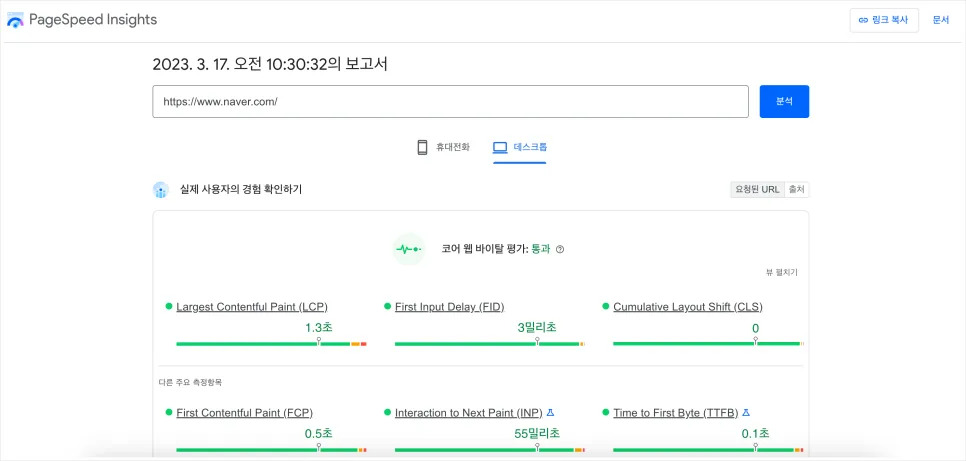The height and width of the screenshot is (461, 966).
Task: Click the mobile phone icon
Action: 422,147
